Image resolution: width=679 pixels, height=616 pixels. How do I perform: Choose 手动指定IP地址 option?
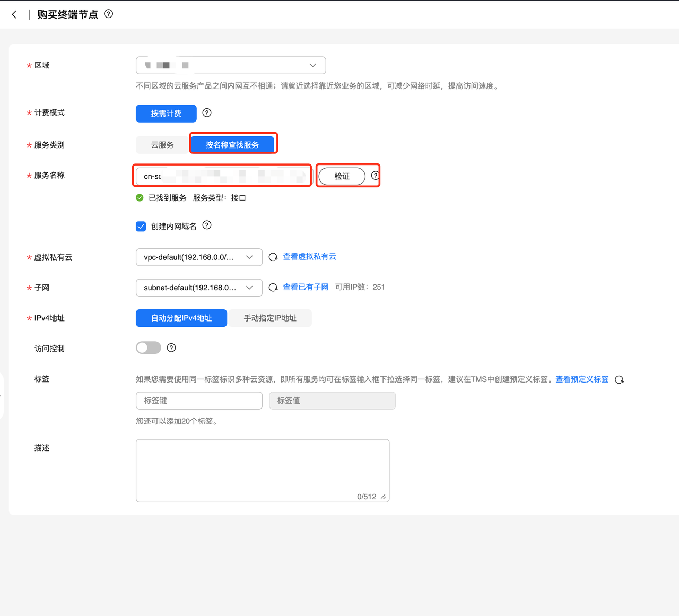click(270, 318)
